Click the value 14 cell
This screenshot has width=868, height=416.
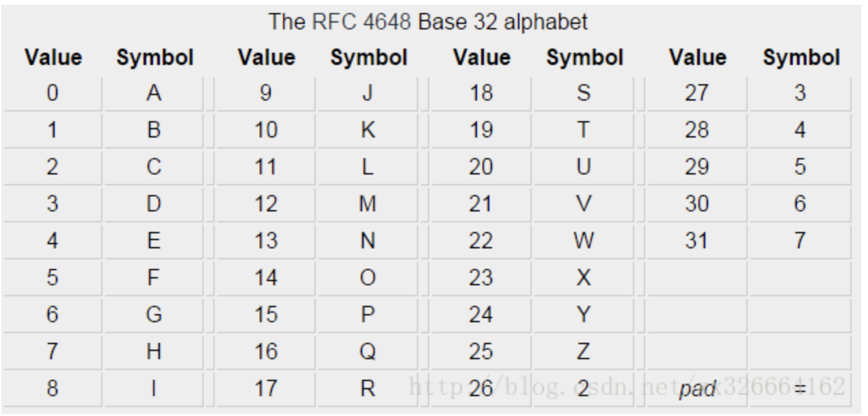pos(265,278)
